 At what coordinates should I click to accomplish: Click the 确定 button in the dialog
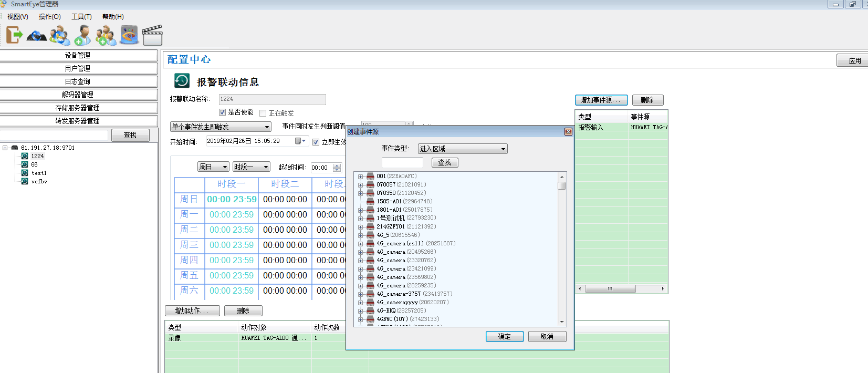[504, 337]
